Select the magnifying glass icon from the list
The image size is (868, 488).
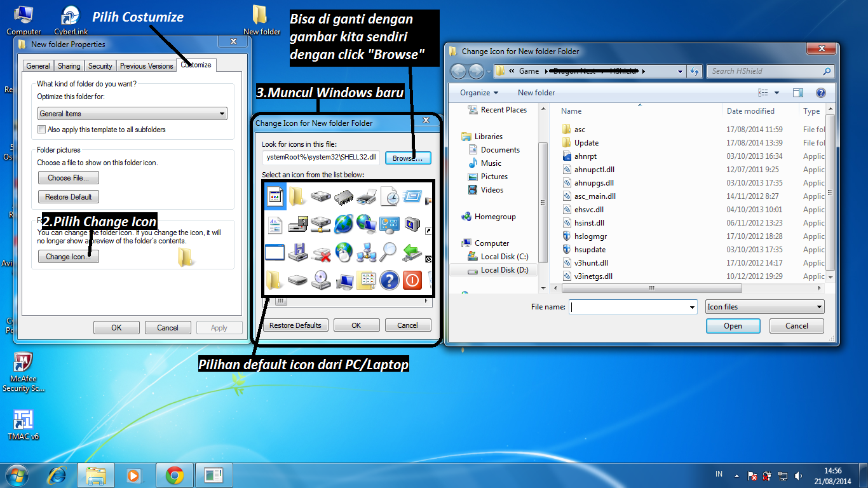[x=388, y=252]
